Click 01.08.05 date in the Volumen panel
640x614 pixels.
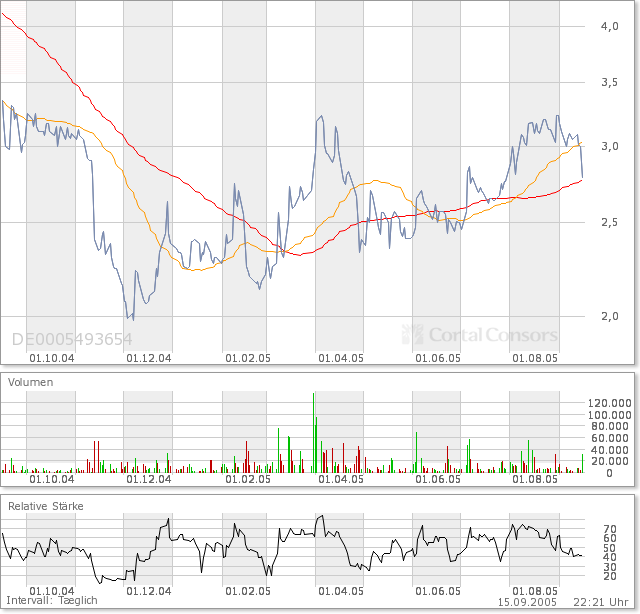535,479
